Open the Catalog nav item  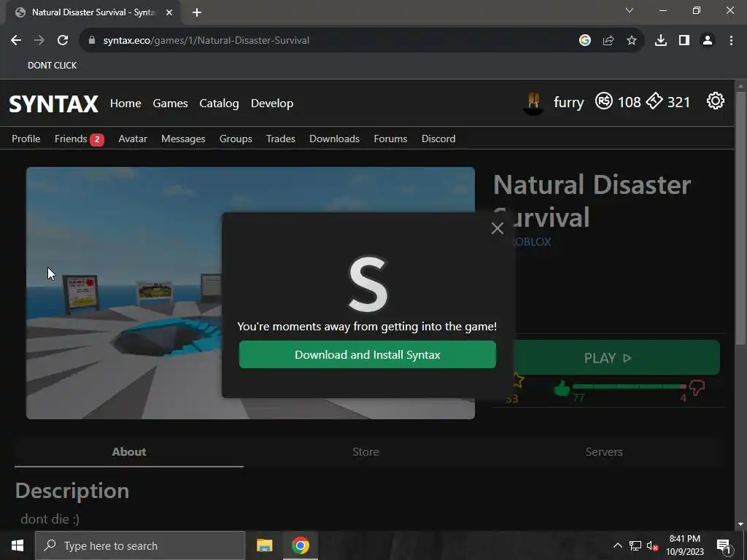(219, 104)
